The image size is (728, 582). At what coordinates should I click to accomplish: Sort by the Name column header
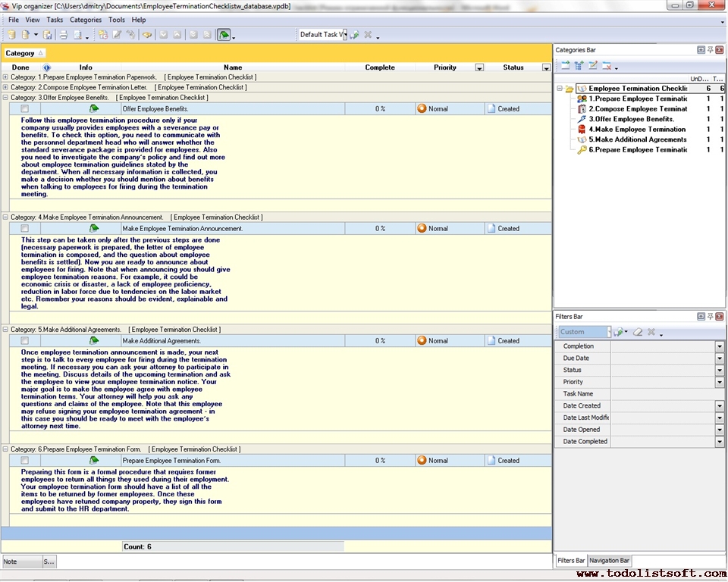pos(233,67)
